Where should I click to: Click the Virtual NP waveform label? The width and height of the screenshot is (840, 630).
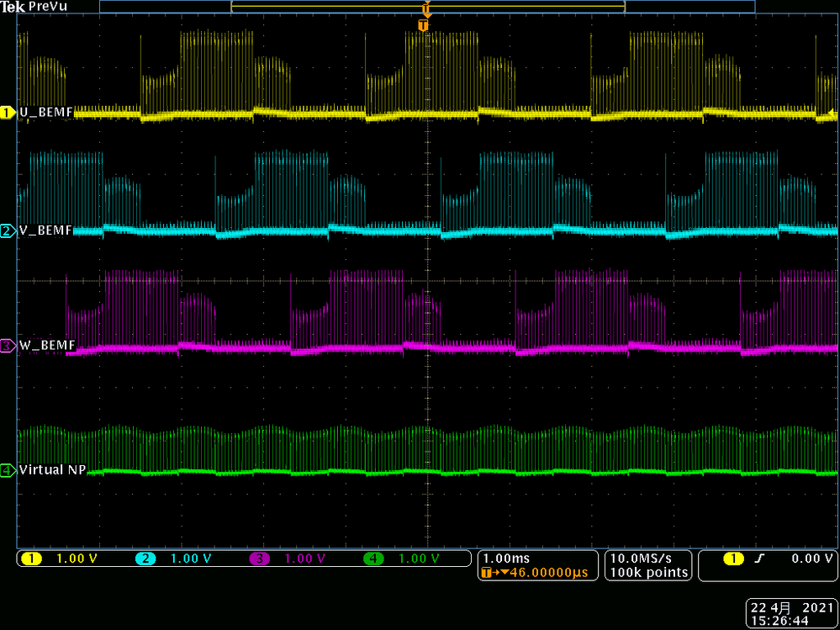tap(52, 470)
